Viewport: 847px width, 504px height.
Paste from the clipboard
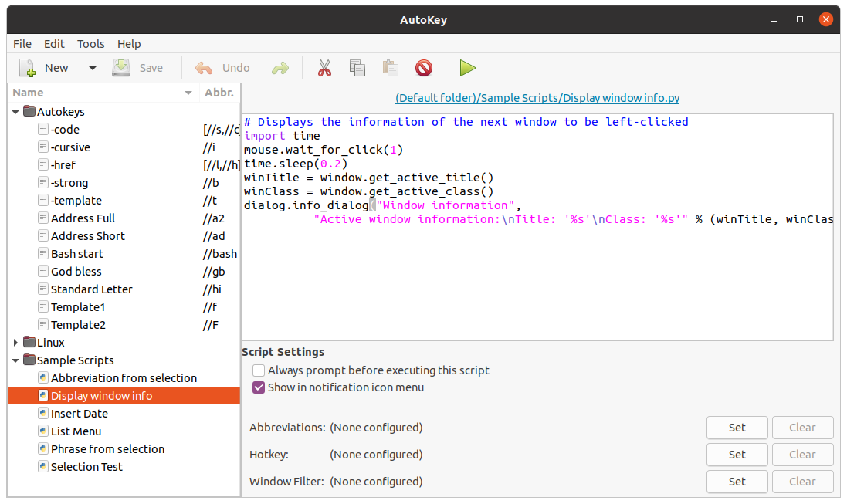390,68
